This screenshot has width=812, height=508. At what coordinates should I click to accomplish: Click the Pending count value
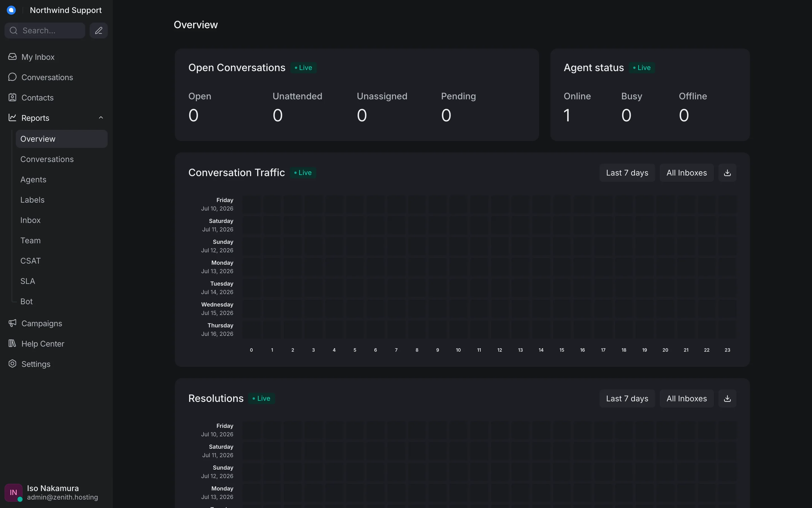click(446, 116)
